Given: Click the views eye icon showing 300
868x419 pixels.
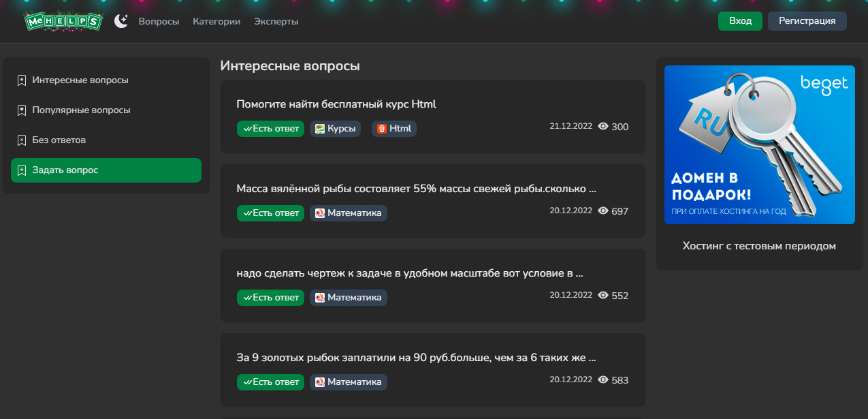Looking at the screenshot, I should click(602, 127).
